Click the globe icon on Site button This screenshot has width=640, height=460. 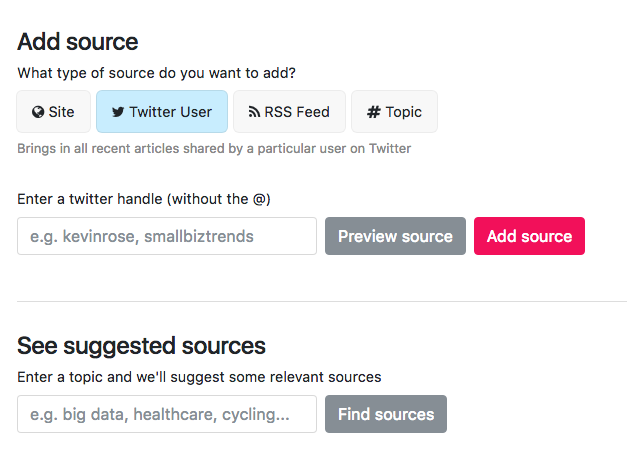(38, 112)
